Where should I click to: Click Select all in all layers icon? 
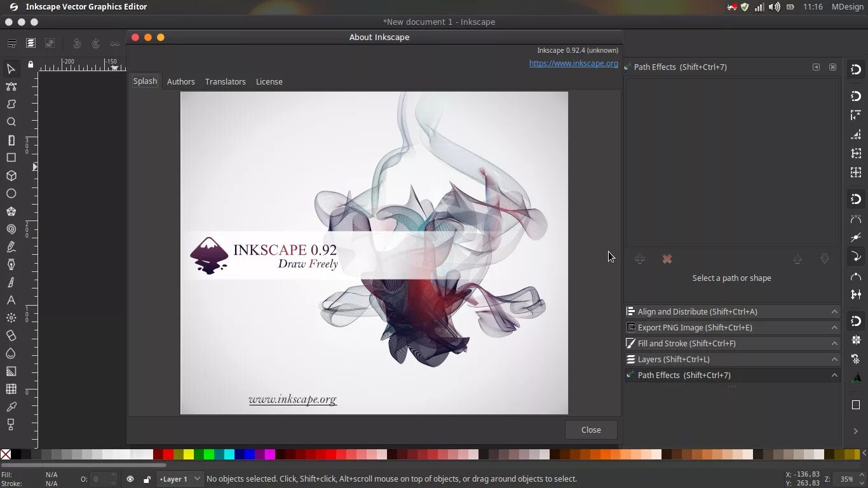(31, 43)
